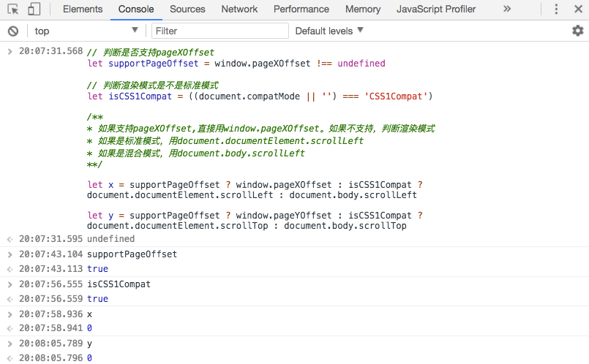The image size is (589, 364).
Task: Click the true result at 20:07:43.113
Action: point(97,269)
